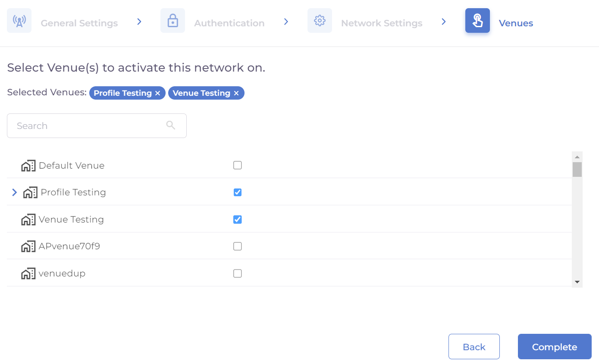Click the General Settings antenna icon

(x=19, y=21)
